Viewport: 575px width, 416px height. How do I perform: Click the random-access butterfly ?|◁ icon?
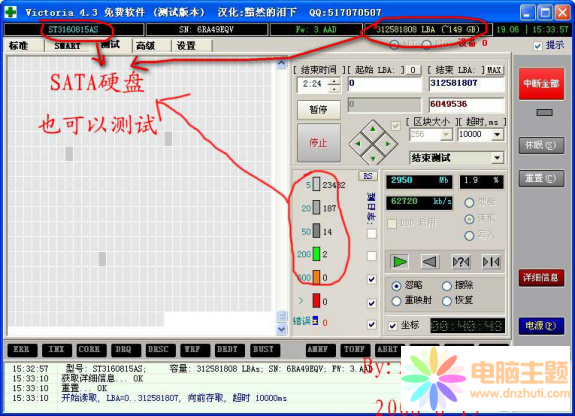coord(461,262)
